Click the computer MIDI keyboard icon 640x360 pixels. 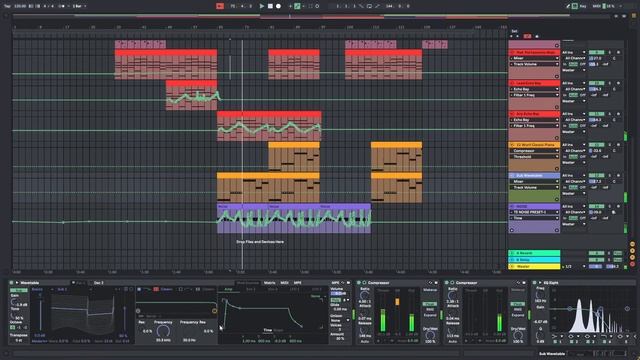pos(575,6)
